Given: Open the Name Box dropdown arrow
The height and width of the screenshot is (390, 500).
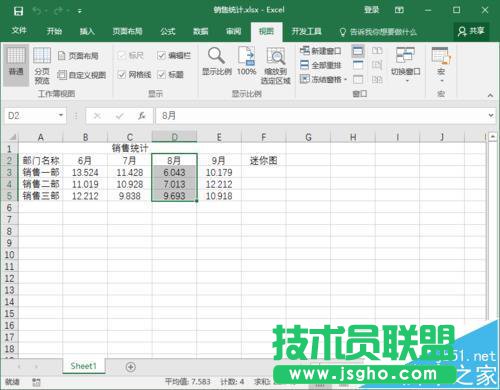Looking at the screenshot, I should [x=61, y=115].
